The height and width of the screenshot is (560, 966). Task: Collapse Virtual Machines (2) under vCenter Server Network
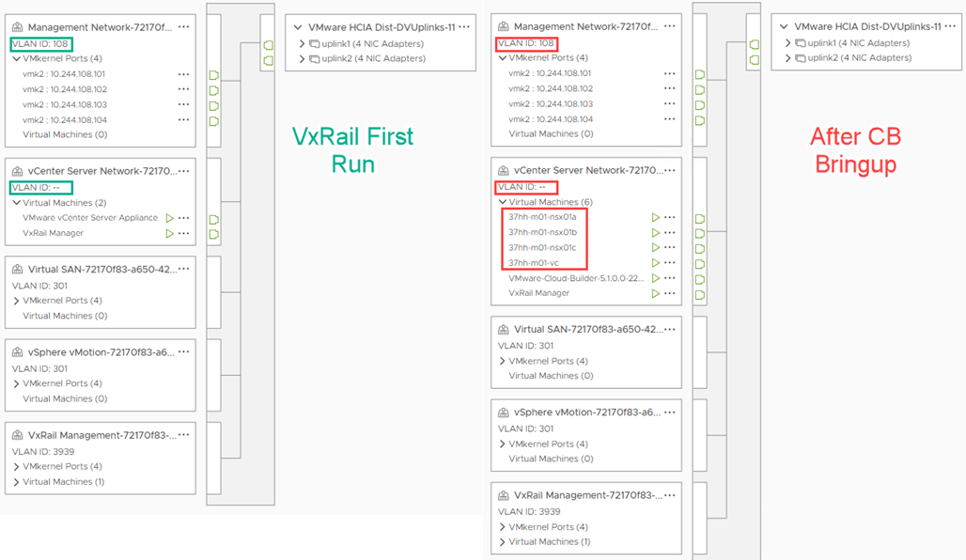tap(17, 203)
